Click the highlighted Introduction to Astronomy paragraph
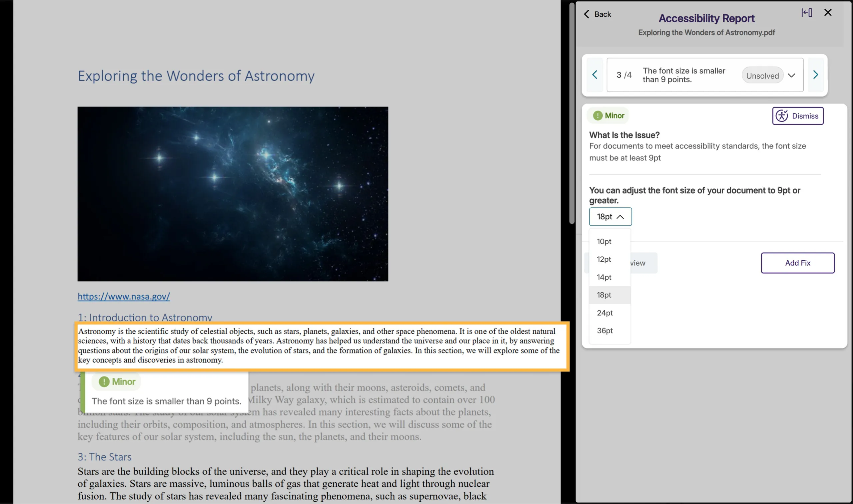 point(320,346)
